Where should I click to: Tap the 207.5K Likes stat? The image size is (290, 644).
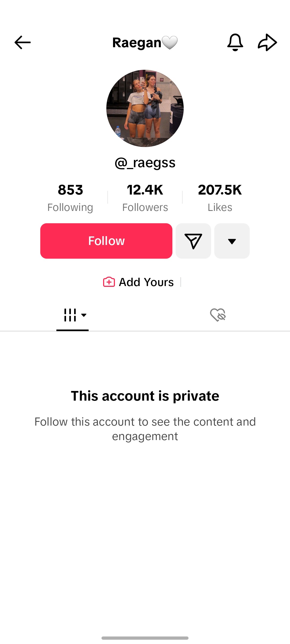tap(220, 198)
